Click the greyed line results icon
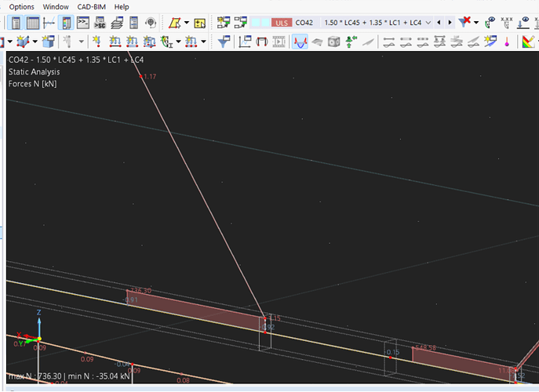 (368, 42)
